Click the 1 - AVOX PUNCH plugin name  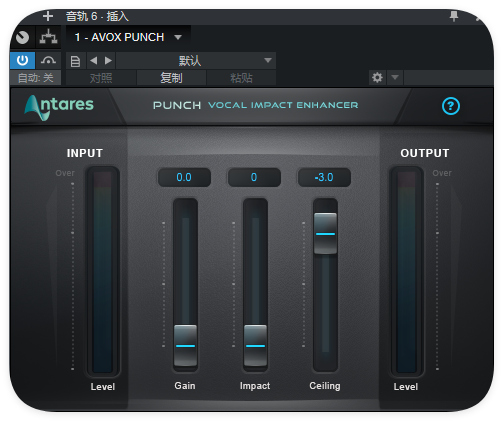119,37
